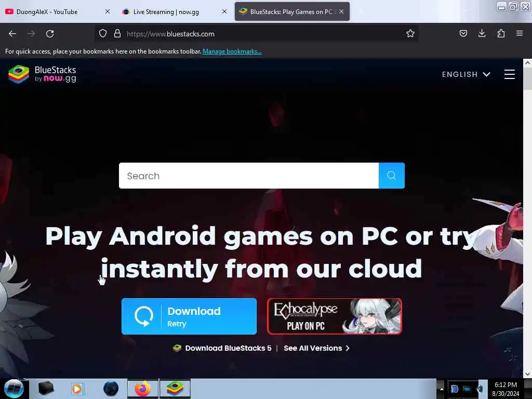Open the Firefox downloads panel
Screen dimensions: 532x399
[482, 33]
